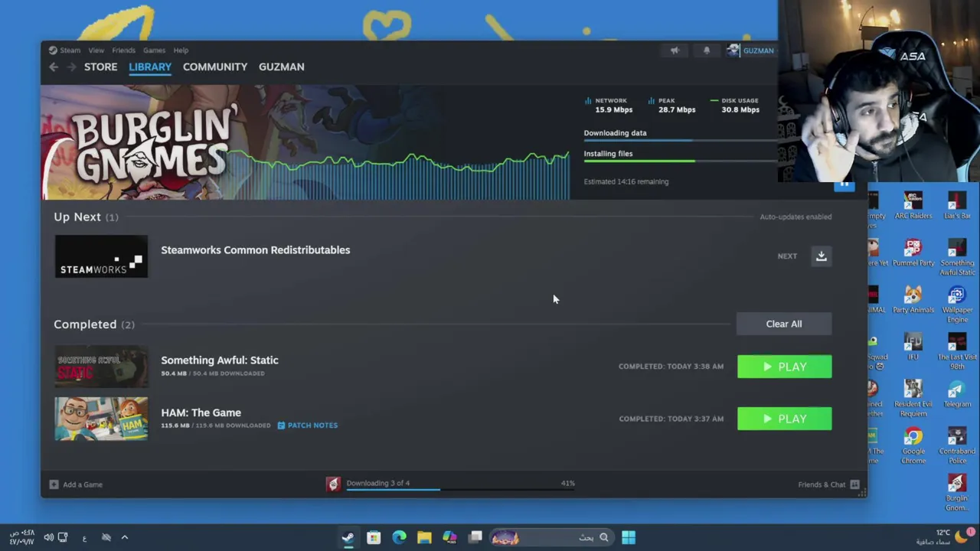Click the PATCH NOTES icon for HAM

tap(281, 425)
